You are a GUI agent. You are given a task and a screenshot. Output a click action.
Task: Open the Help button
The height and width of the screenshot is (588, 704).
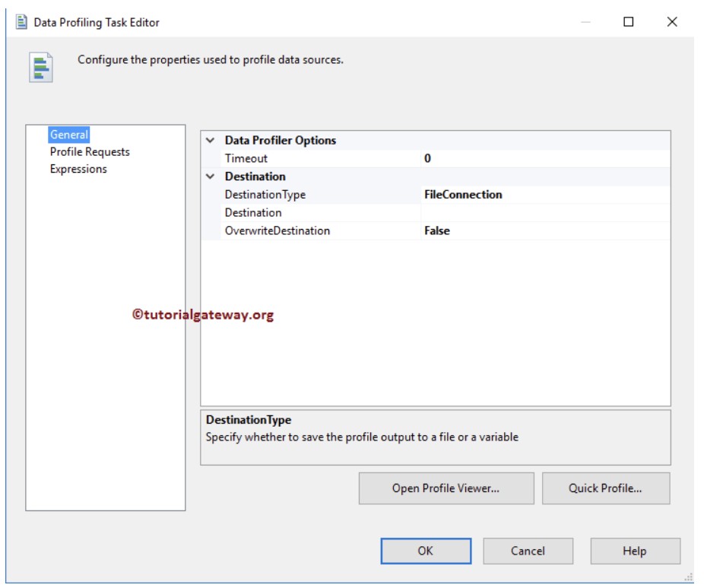(x=635, y=551)
